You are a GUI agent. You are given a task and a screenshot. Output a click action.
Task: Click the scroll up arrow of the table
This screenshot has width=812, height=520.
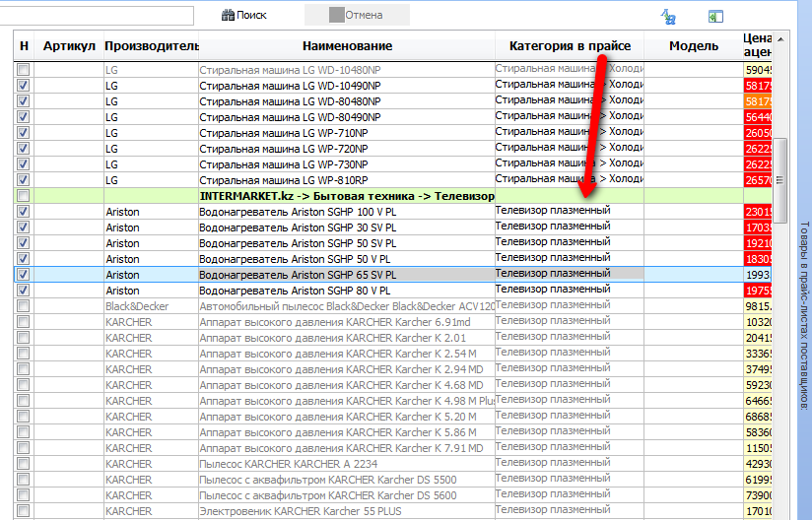tap(780, 39)
